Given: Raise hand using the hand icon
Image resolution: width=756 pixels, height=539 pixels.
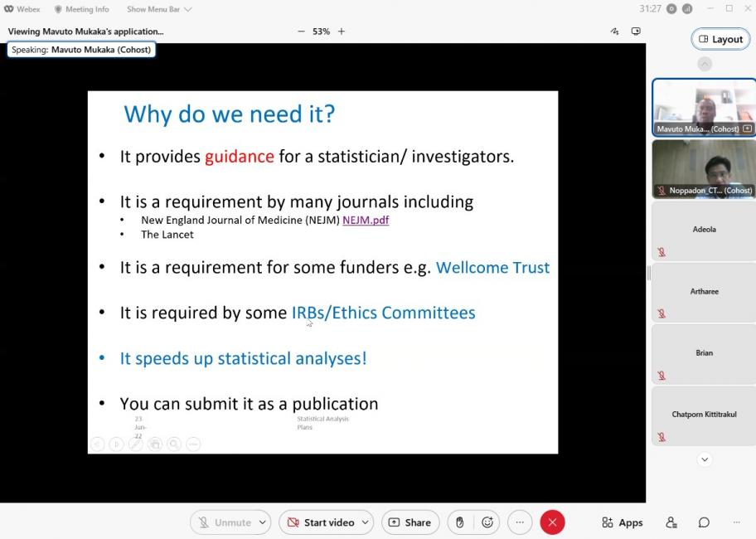Looking at the screenshot, I should (459, 522).
